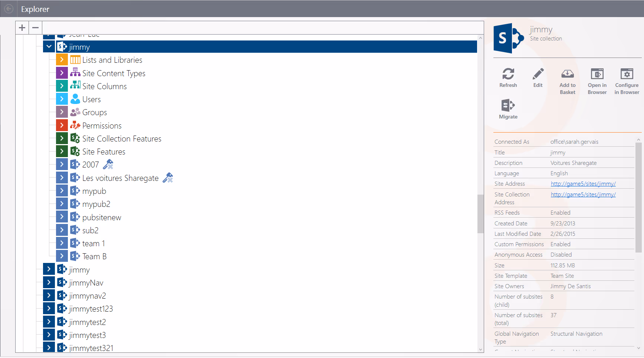
Task: Expand the Lists and Libraries node
Action: click(62, 60)
